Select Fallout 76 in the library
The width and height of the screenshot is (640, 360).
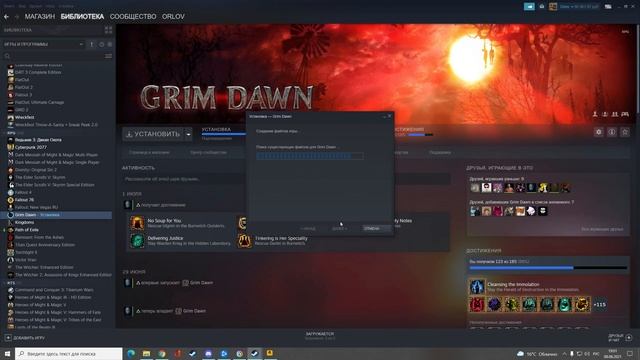point(24,200)
